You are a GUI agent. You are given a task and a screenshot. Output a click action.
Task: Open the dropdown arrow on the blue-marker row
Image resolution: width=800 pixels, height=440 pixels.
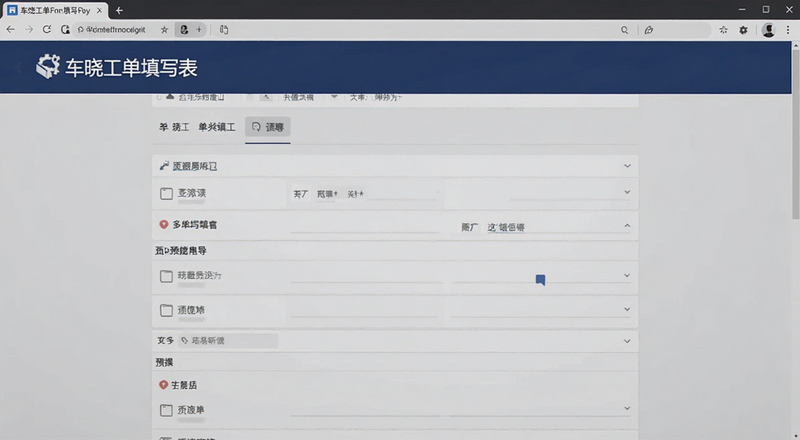tap(627, 276)
